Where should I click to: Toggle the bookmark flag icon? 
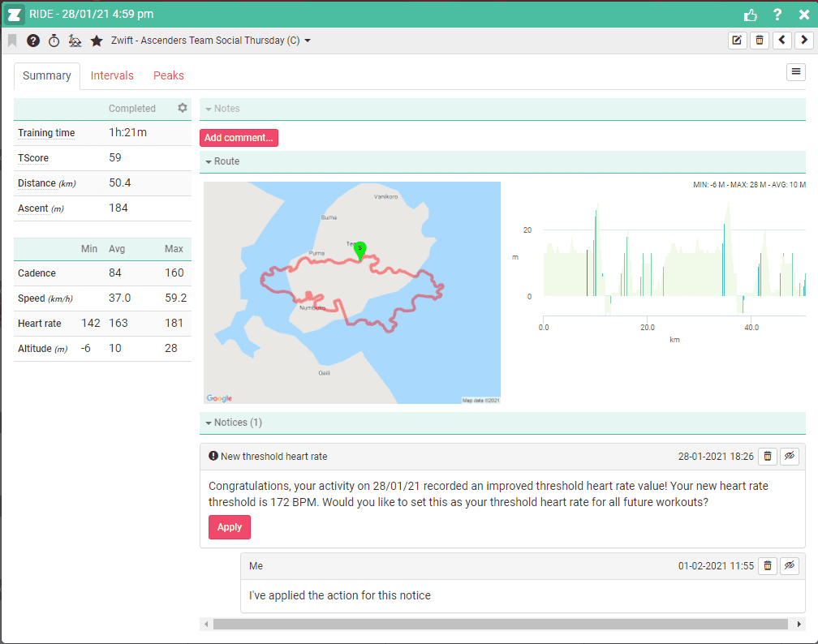(x=12, y=41)
